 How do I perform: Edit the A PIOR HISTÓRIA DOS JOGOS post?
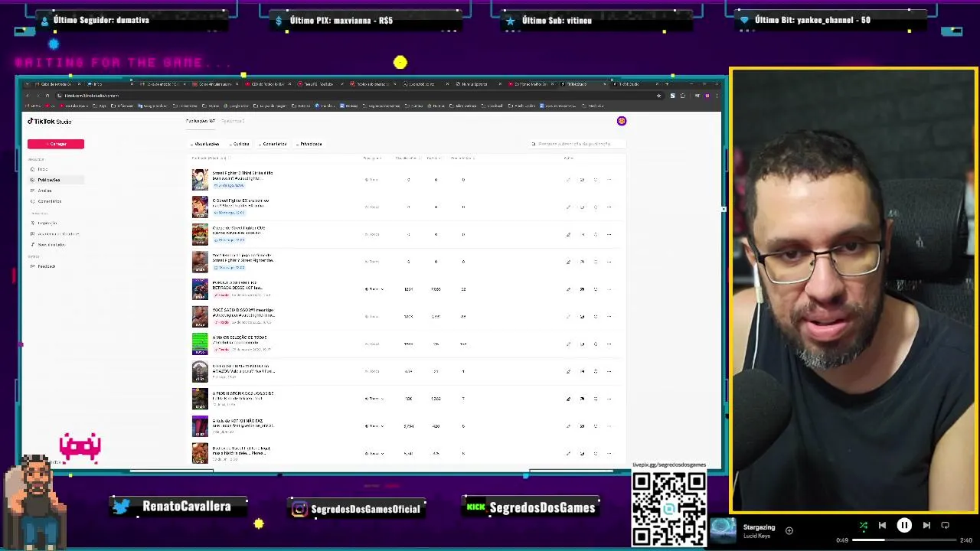click(x=568, y=399)
